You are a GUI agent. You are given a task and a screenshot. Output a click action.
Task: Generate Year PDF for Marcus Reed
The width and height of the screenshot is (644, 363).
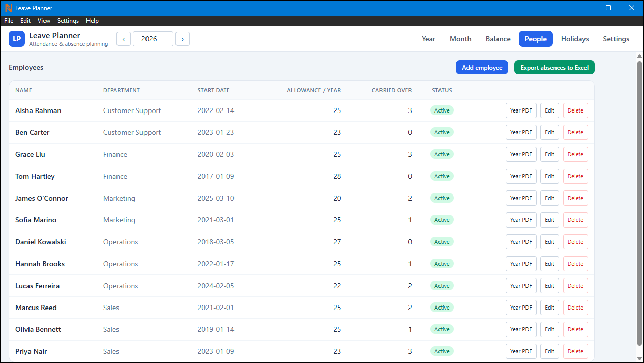[x=521, y=308]
